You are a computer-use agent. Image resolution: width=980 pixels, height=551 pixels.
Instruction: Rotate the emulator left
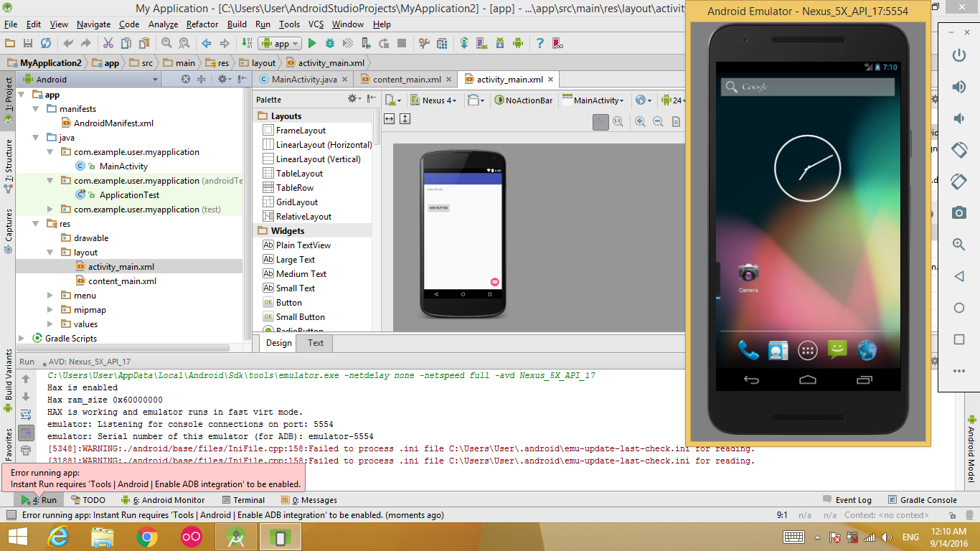pos(959,150)
